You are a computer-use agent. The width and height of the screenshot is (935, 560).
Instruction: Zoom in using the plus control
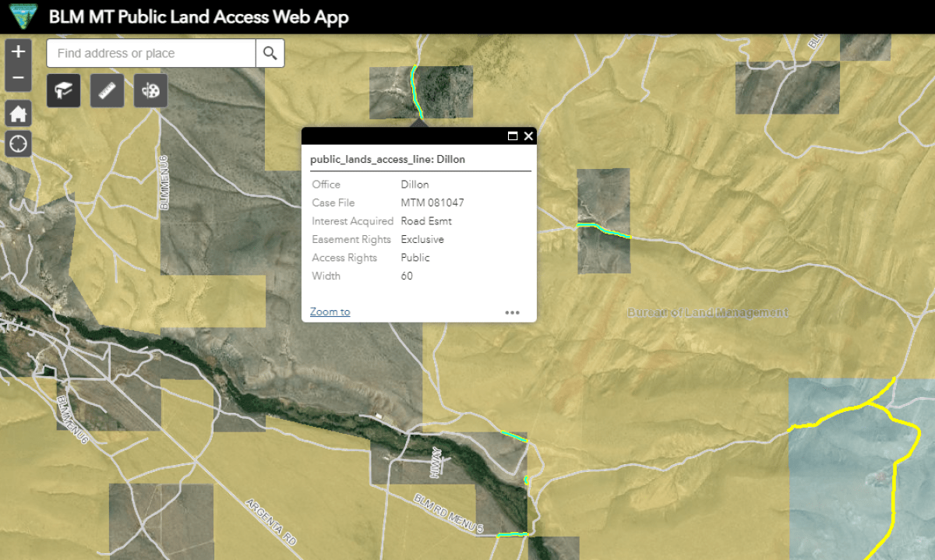pos(18,51)
